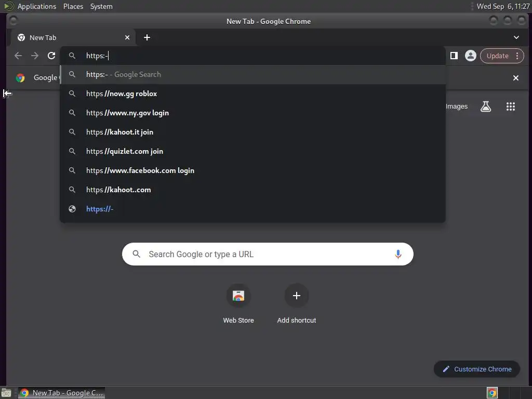Click the Chrome workspace icon in the bottom panel
Viewport: 532px width, 399px height.
point(492,393)
